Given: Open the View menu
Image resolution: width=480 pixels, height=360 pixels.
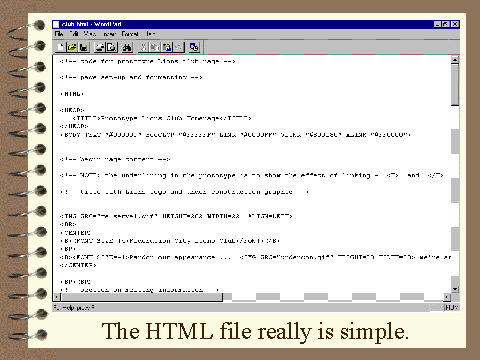Looking at the screenshot, I should click(90, 34).
